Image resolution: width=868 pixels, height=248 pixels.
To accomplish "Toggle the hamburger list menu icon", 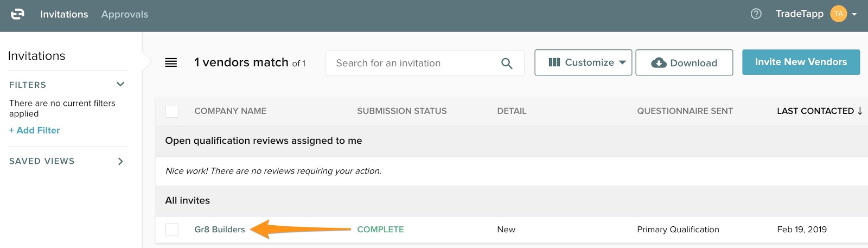I will [171, 63].
